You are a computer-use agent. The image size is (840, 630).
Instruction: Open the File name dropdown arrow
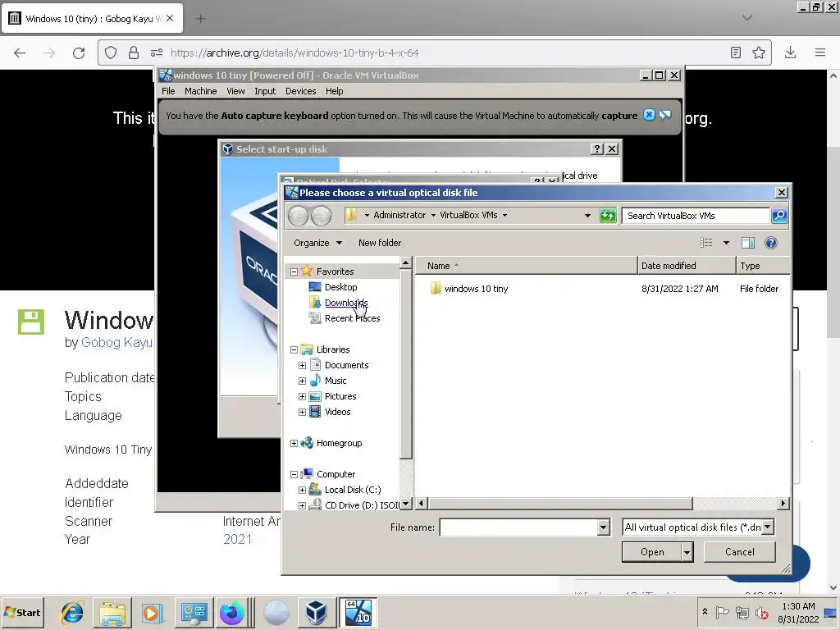tap(603, 527)
